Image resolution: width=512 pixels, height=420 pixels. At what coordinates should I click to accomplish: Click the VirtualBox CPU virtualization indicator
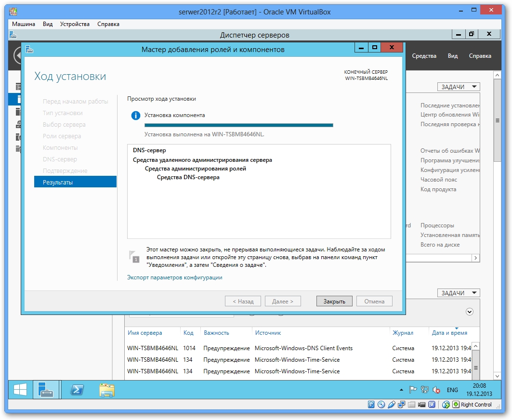[x=432, y=405]
